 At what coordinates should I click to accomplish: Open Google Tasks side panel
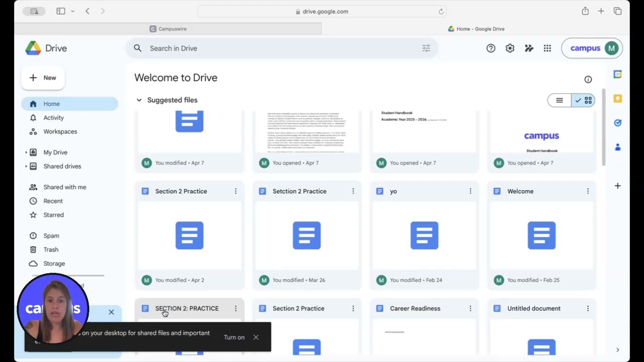[x=618, y=123]
